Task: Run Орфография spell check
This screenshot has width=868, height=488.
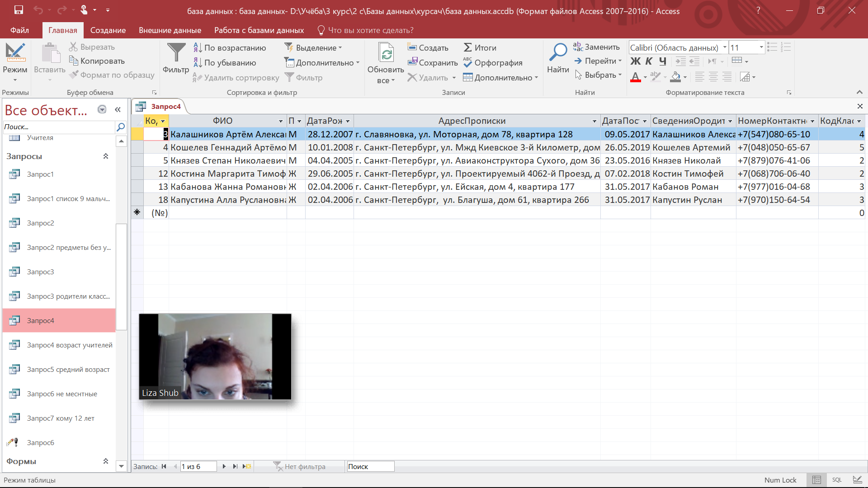Action: (x=493, y=63)
